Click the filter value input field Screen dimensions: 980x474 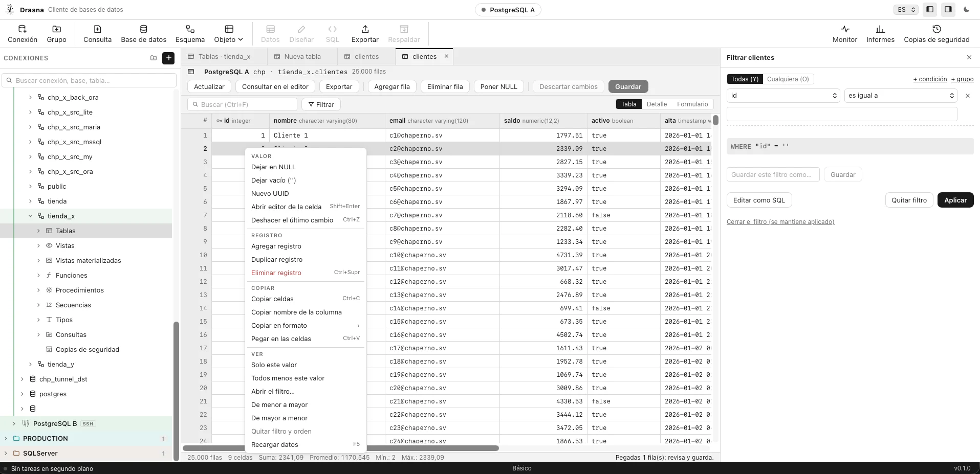[842, 114]
